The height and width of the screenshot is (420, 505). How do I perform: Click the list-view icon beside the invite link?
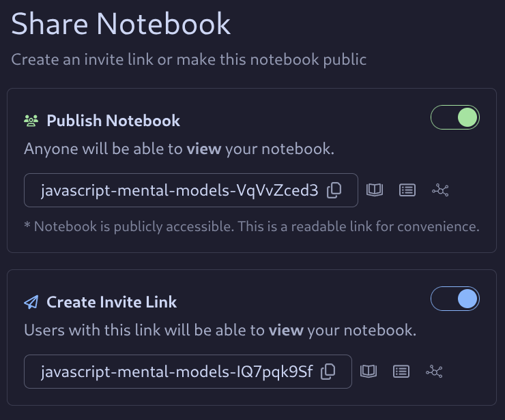coord(401,372)
